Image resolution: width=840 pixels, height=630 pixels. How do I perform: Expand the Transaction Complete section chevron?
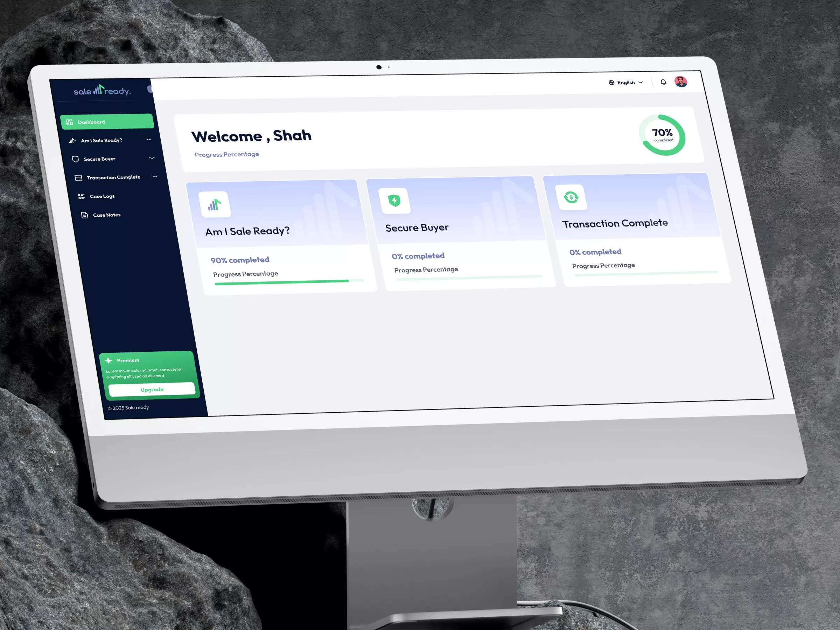[155, 176]
